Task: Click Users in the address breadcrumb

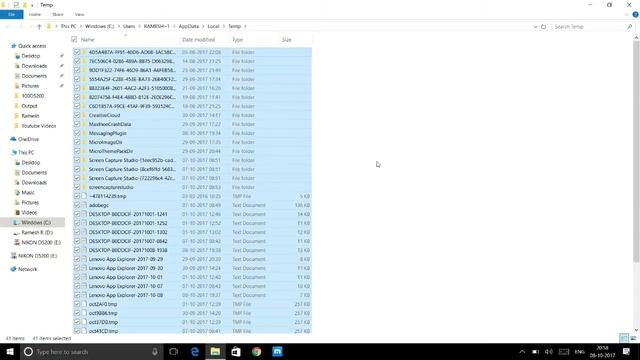Action: pos(129,27)
